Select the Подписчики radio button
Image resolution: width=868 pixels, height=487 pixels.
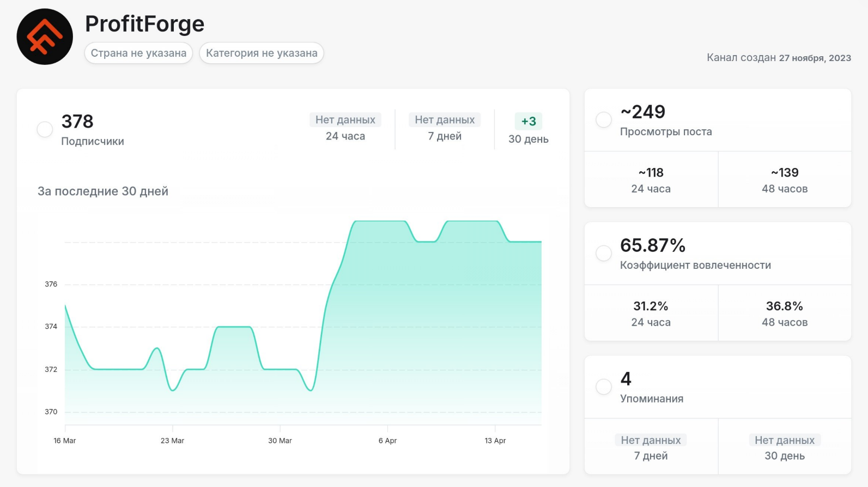(45, 129)
